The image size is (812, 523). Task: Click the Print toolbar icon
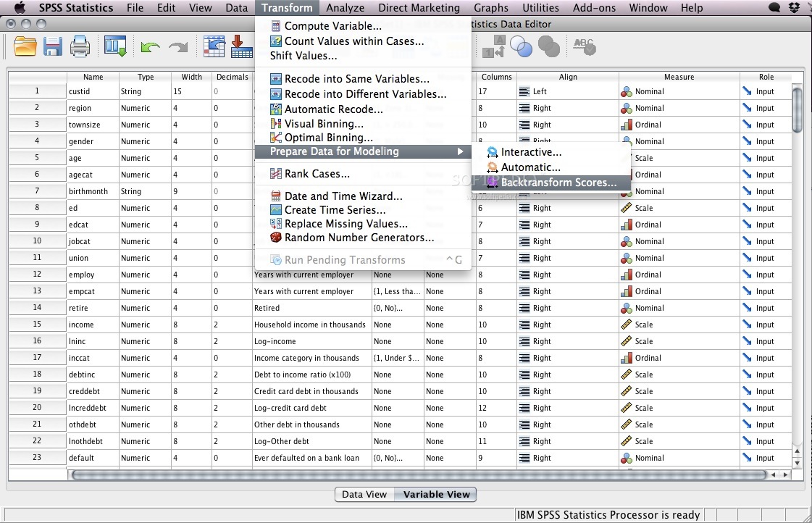click(x=80, y=46)
